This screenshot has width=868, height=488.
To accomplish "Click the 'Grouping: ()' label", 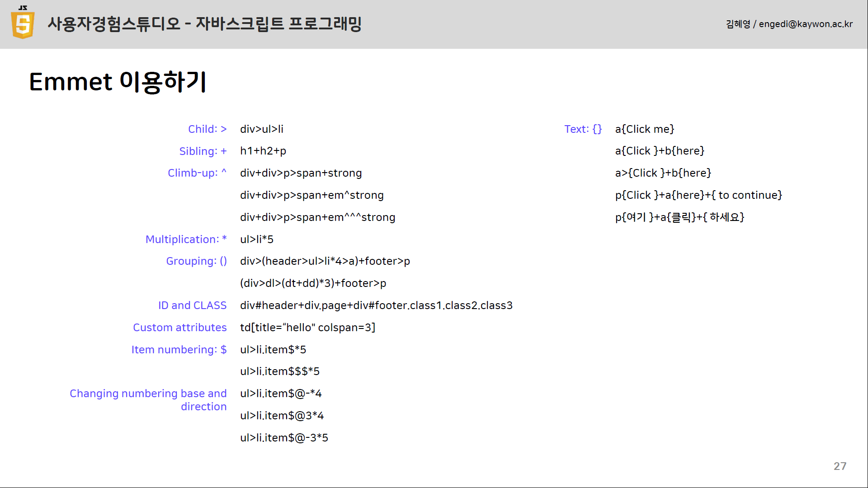I will [x=196, y=261].
